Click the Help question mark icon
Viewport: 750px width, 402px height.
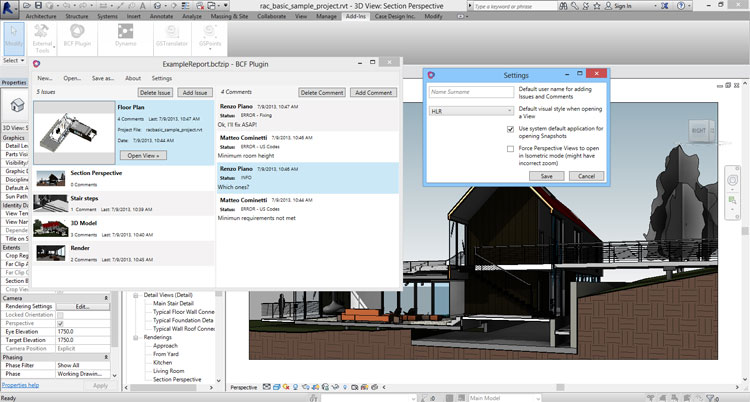click(681, 6)
